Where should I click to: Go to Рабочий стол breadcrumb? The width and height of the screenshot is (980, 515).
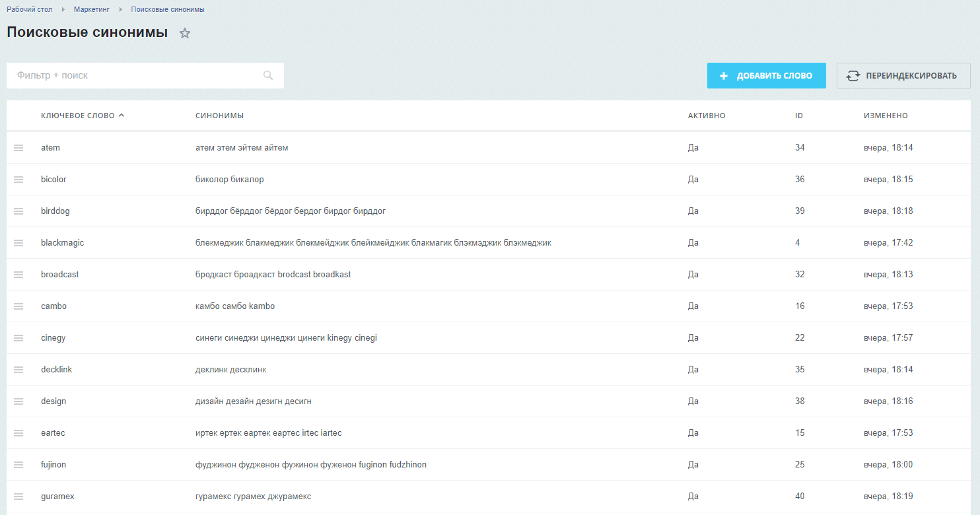29,9
